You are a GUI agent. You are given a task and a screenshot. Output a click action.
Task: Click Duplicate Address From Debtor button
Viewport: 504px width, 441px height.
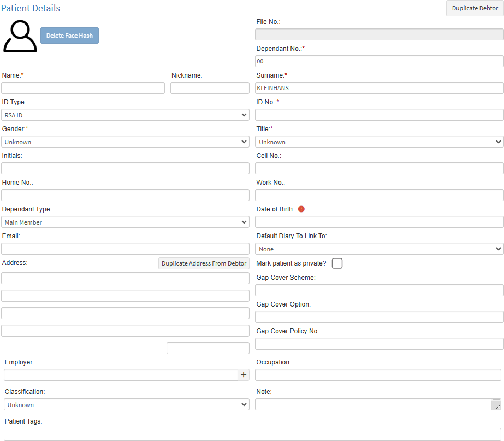[204, 263]
